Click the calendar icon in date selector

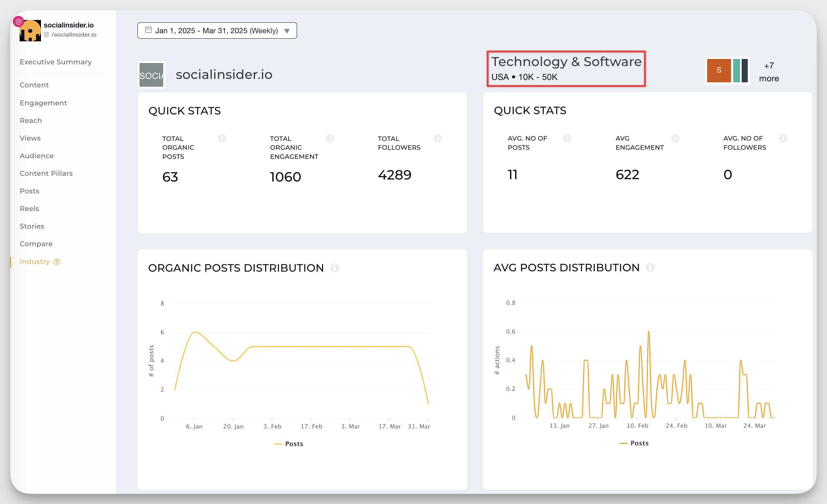[148, 30]
